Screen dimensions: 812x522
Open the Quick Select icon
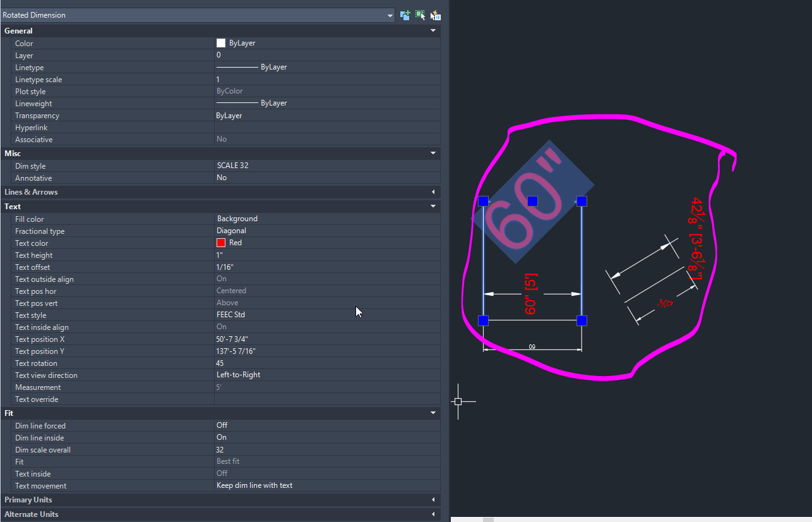click(x=435, y=15)
